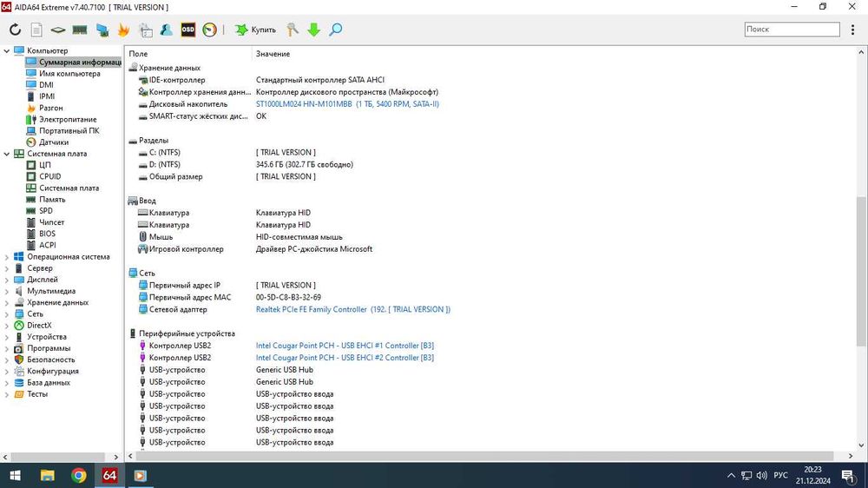Click the Купить buy button
This screenshot has height=488, width=868.
click(255, 30)
